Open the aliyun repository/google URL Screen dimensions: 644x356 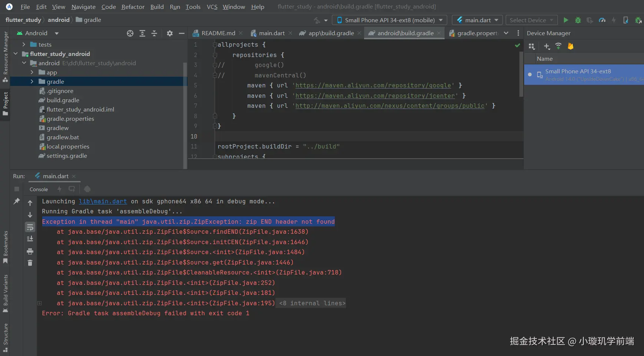pyautogui.click(x=373, y=86)
